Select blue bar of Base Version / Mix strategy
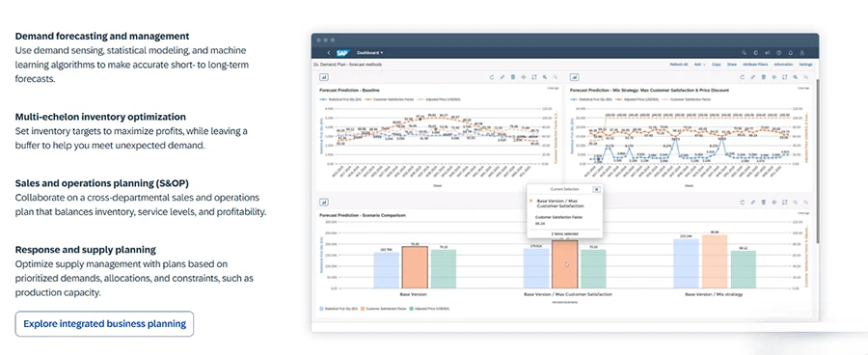 pos(686,263)
